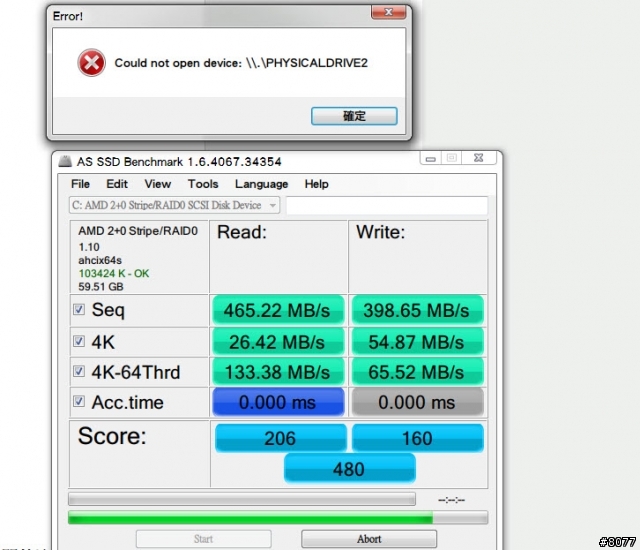Click the Abort button
The height and width of the screenshot is (550, 640).
(369, 539)
